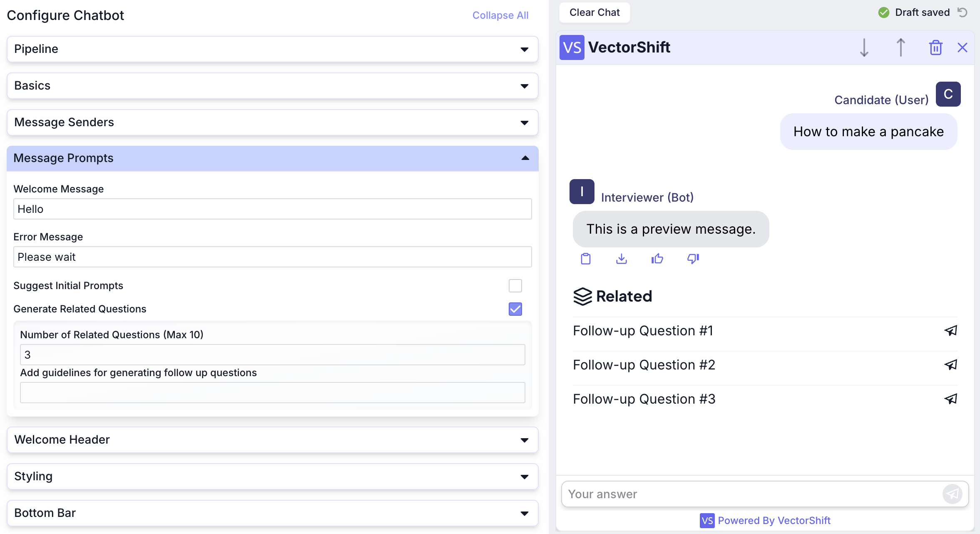980x534 pixels.
Task: Delete the chat using the trash icon
Action: click(x=935, y=47)
